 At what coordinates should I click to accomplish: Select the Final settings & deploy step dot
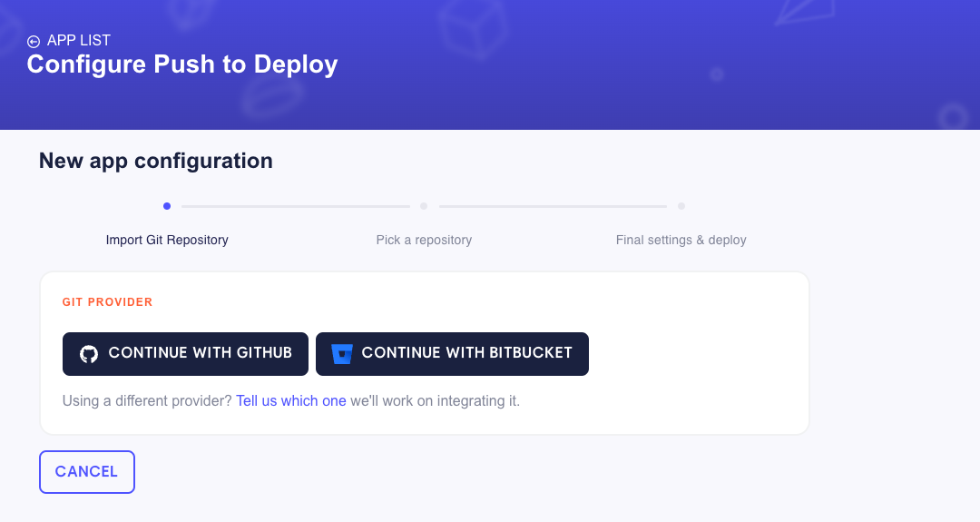click(681, 206)
